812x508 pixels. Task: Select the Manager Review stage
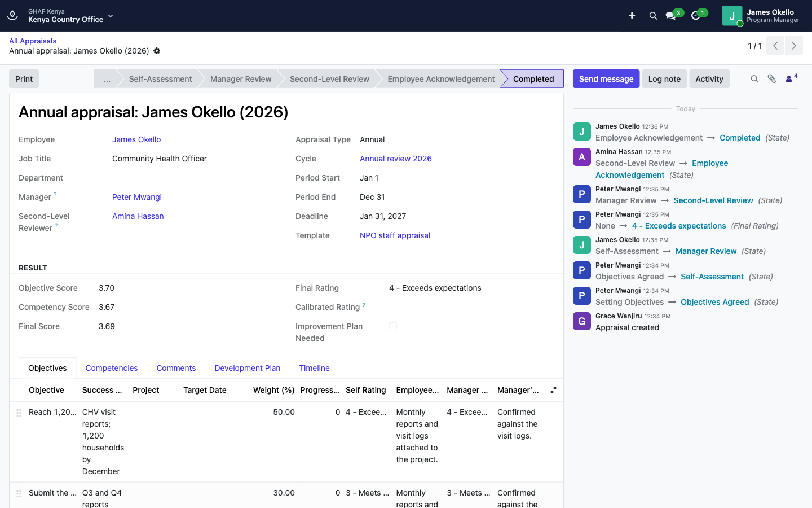(241, 79)
